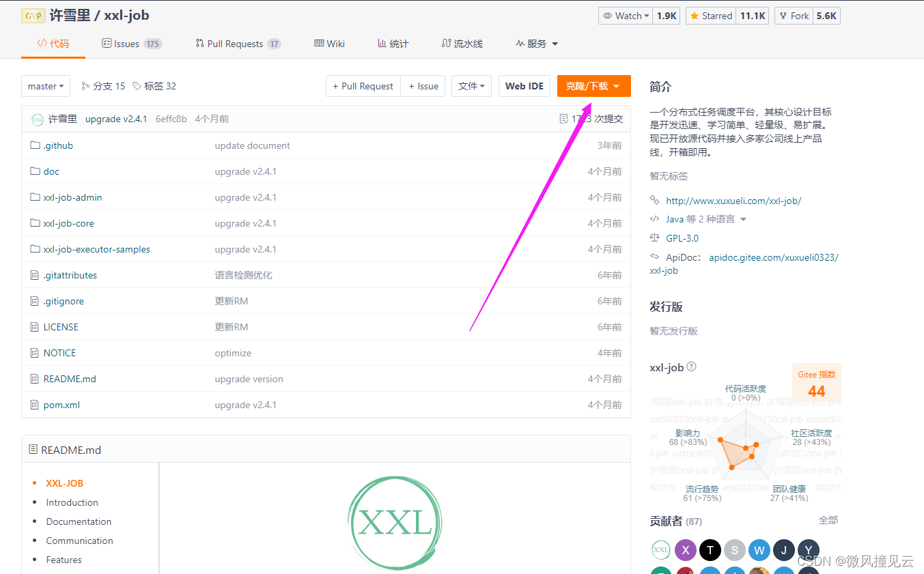The width and height of the screenshot is (924, 574).
Task: Click the 全部 contributors link
Action: tap(828, 520)
